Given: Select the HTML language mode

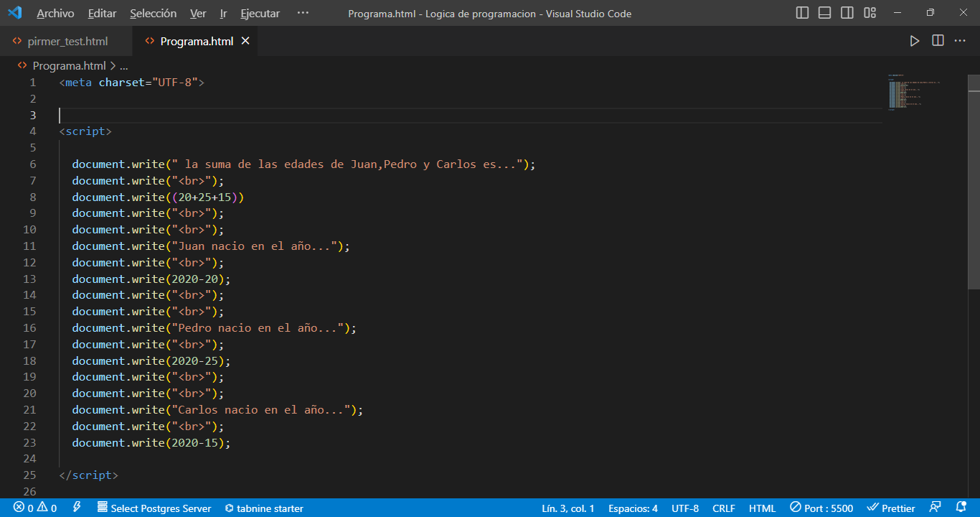Looking at the screenshot, I should [x=762, y=508].
